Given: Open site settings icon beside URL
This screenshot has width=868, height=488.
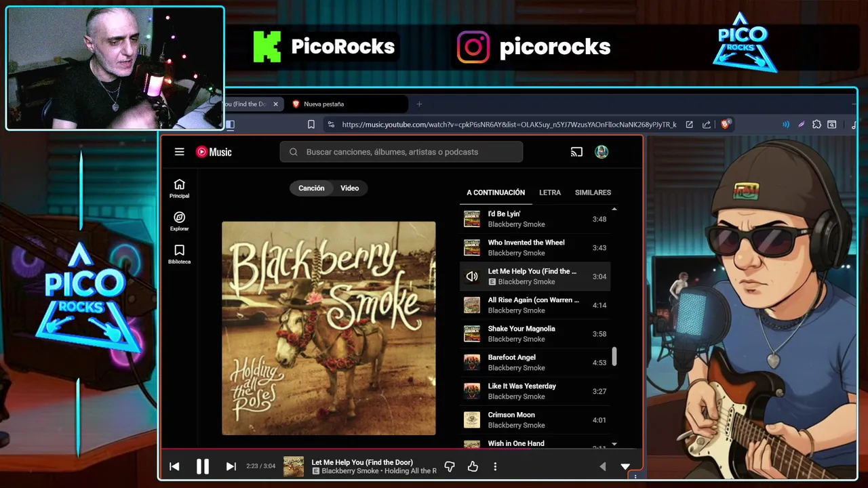Looking at the screenshot, I should pos(331,124).
